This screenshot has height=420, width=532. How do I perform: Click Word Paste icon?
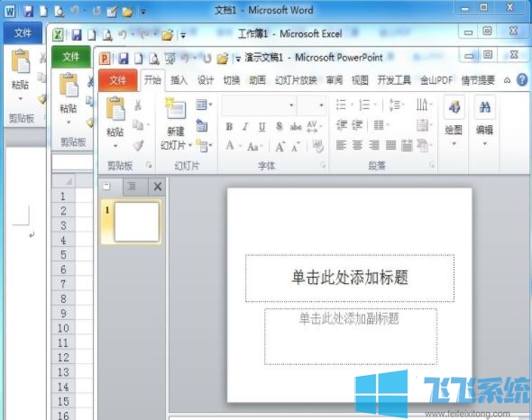click(21, 61)
